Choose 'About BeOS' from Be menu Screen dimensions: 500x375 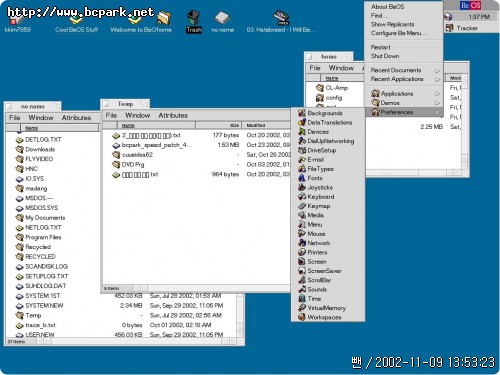click(x=404, y=7)
